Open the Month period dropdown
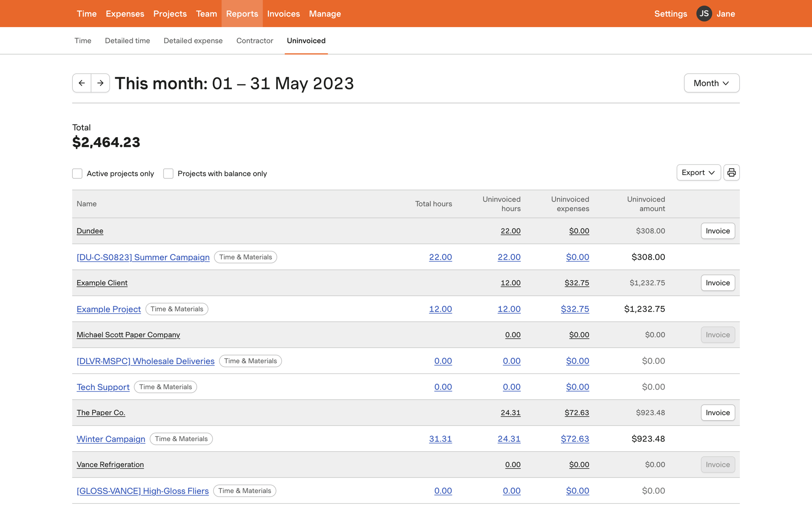812x508 pixels. coord(711,83)
